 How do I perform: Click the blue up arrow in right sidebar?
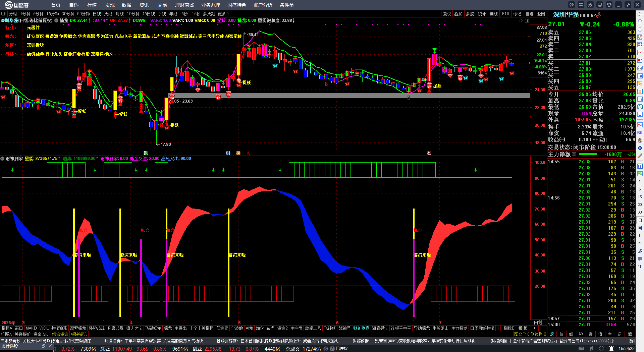[x=640, y=22]
